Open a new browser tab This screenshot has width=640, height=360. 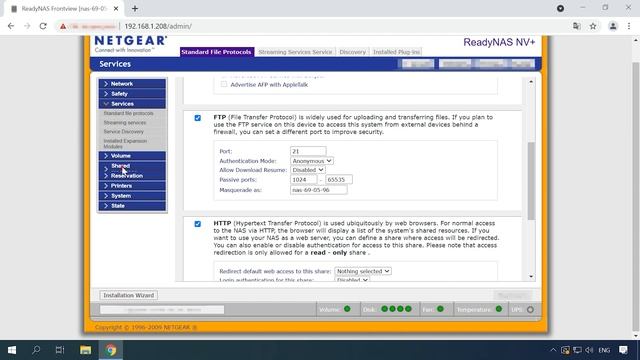135,8
